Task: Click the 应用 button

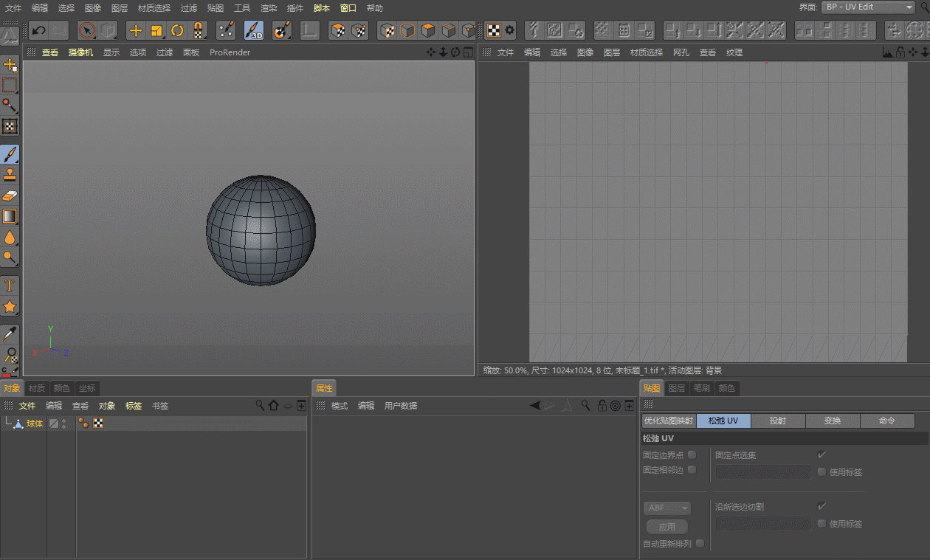Action: pos(667,527)
